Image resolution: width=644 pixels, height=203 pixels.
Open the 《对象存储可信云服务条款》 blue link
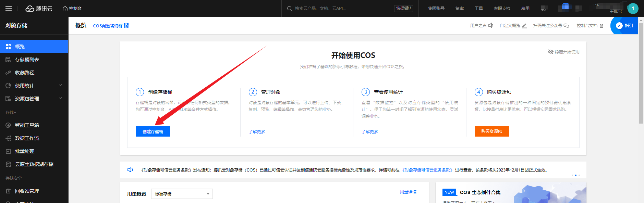(427, 170)
